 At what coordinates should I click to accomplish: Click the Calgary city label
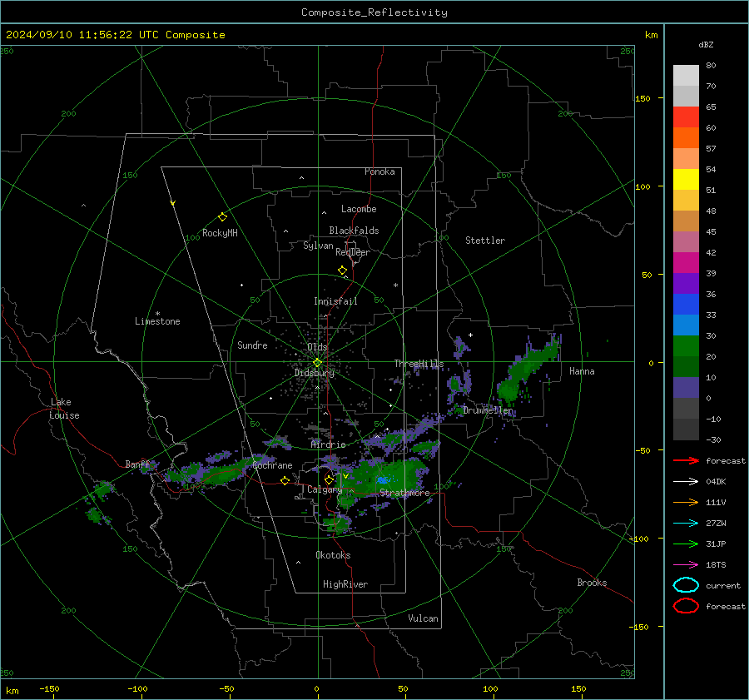325,489
